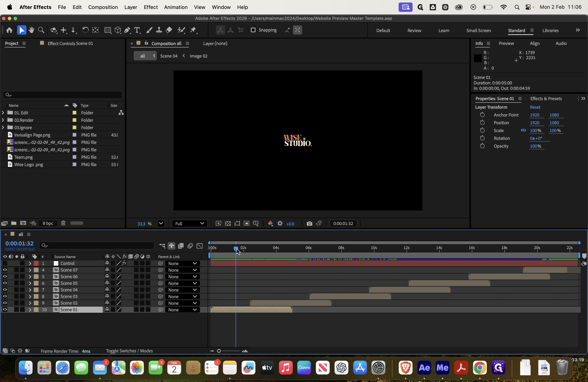
Task: Enable the Snapping checkbox
Action: point(253,30)
